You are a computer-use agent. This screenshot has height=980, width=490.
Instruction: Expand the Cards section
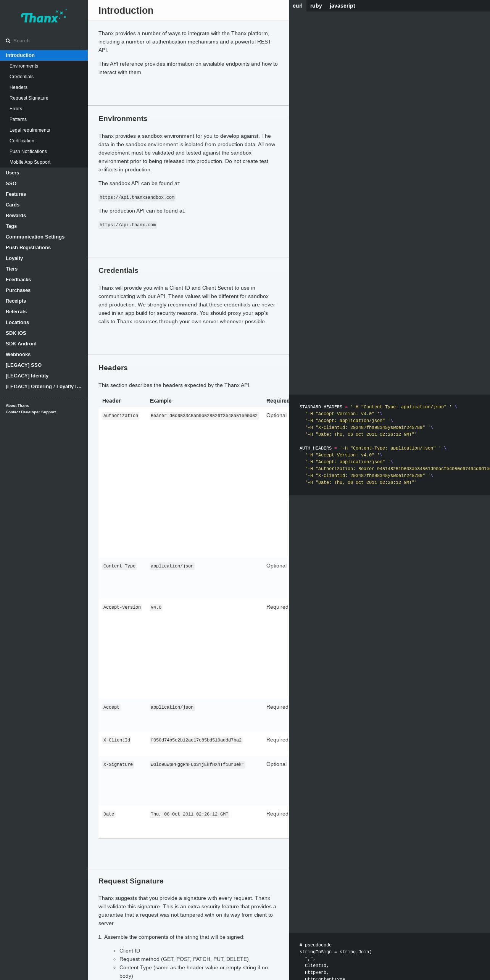(44, 205)
